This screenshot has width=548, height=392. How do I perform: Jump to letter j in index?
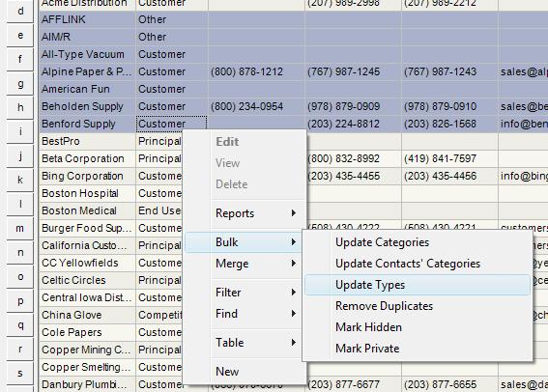point(20,155)
